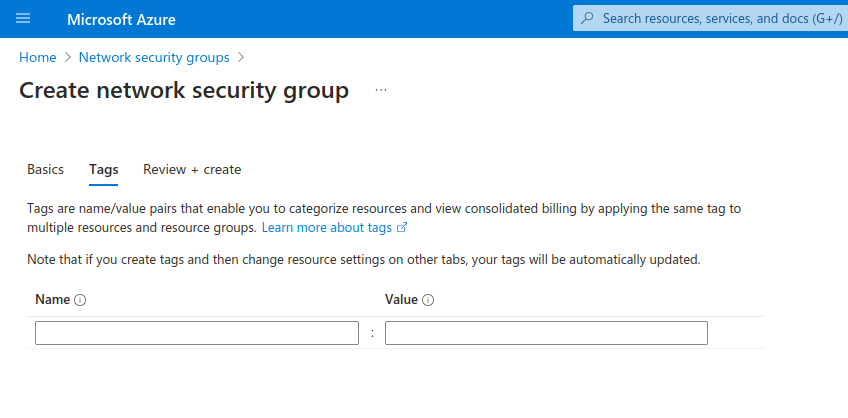Click the info icon next to Value
This screenshot has height=418, width=848.
428,300
